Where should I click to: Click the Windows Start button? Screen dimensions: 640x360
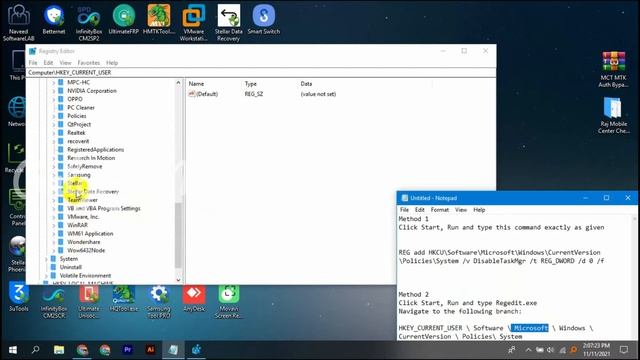(x=13, y=350)
